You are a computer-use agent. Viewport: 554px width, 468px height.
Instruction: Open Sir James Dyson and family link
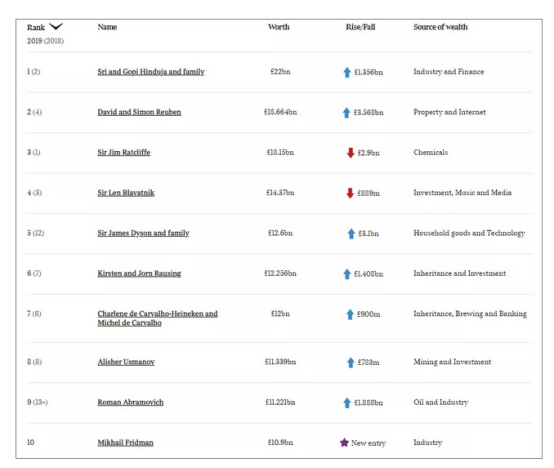click(143, 233)
